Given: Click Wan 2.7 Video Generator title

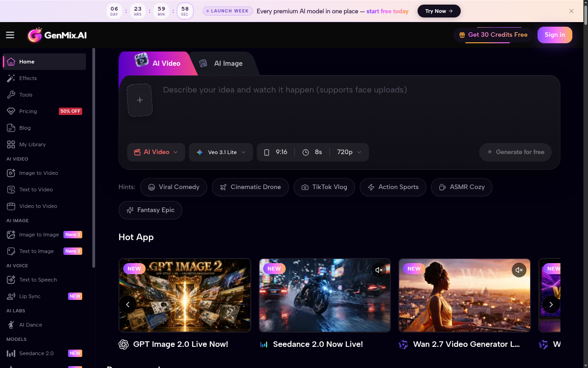Looking at the screenshot, I should [466, 344].
